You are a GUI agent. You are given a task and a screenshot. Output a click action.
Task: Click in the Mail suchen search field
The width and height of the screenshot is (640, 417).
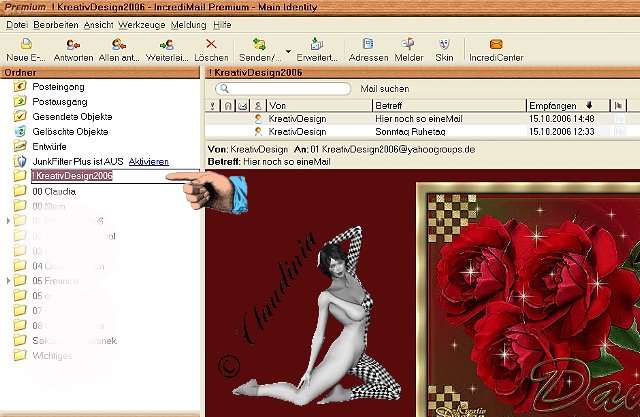[283, 89]
